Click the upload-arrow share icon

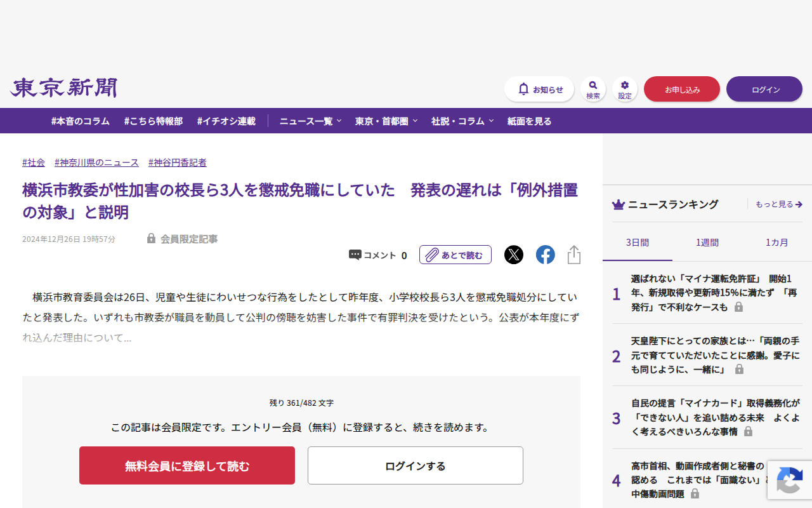(574, 255)
